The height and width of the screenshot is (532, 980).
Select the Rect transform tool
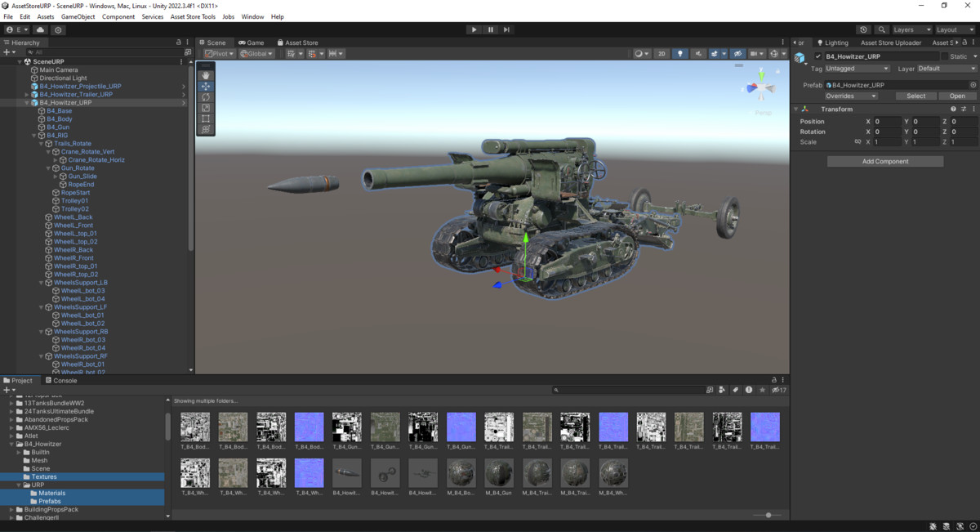(x=205, y=118)
